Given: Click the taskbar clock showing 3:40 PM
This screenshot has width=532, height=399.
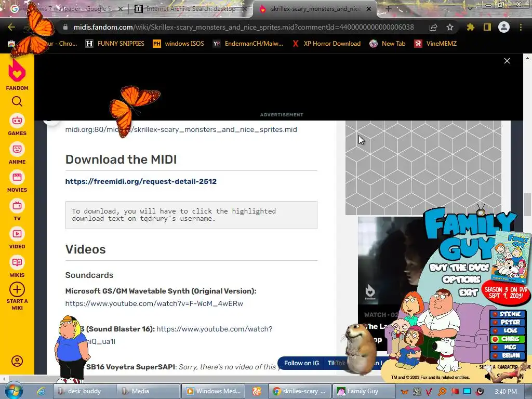Looking at the screenshot, I should coord(506,392).
